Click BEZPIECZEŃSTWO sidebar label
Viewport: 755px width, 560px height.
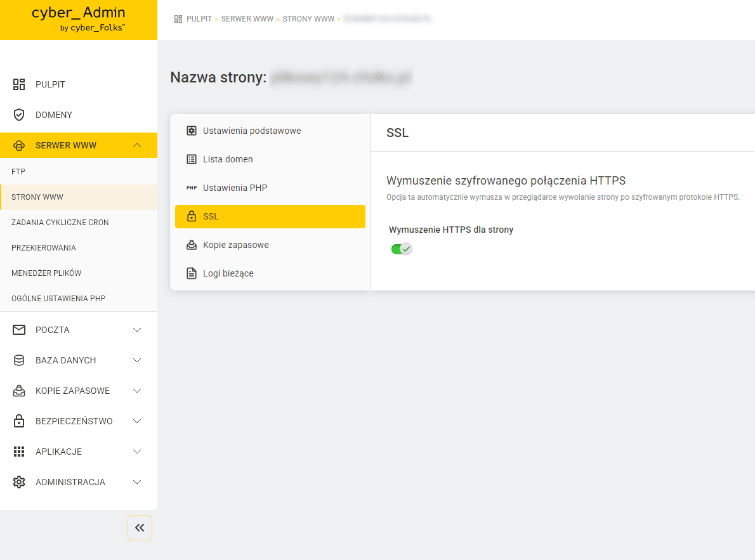[74, 421]
